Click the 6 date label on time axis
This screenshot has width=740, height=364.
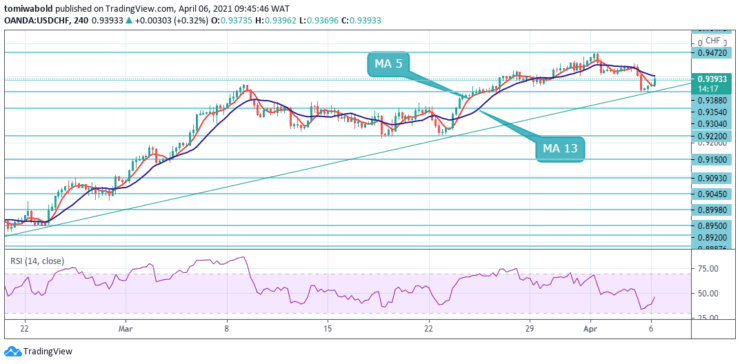[651, 328]
